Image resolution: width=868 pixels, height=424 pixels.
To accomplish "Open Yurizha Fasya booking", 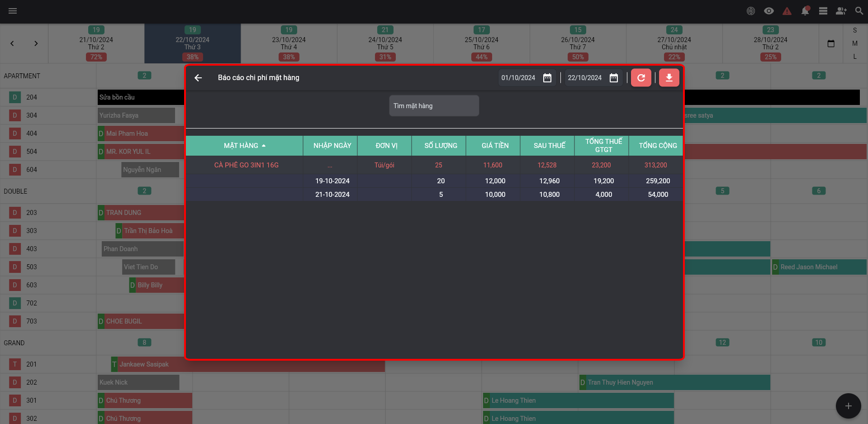I will click(x=136, y=115).
